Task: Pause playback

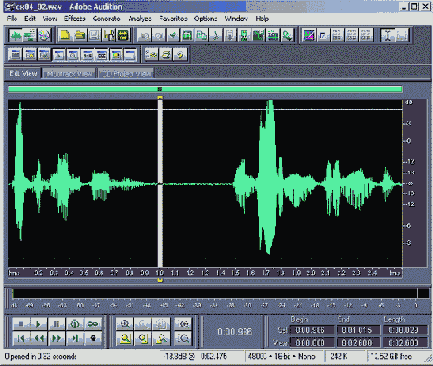Action: pyautogui.click(x=56, y=324)
